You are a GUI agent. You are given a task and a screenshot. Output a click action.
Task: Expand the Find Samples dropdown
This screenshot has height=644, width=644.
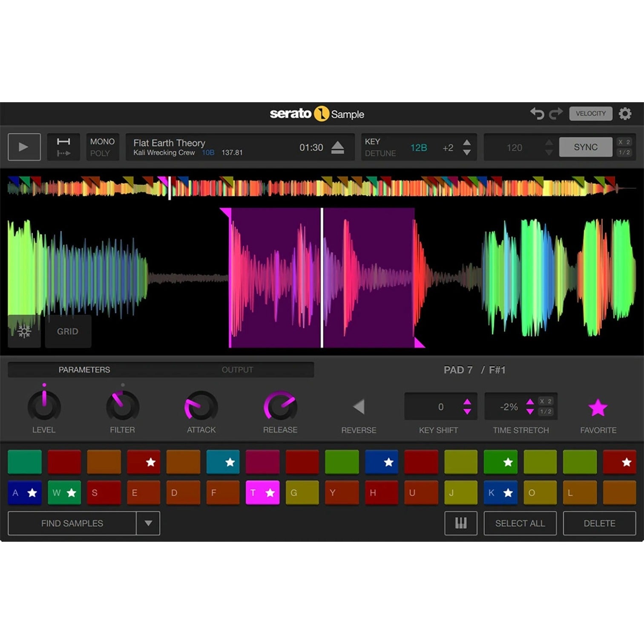(x=148, y=523)
